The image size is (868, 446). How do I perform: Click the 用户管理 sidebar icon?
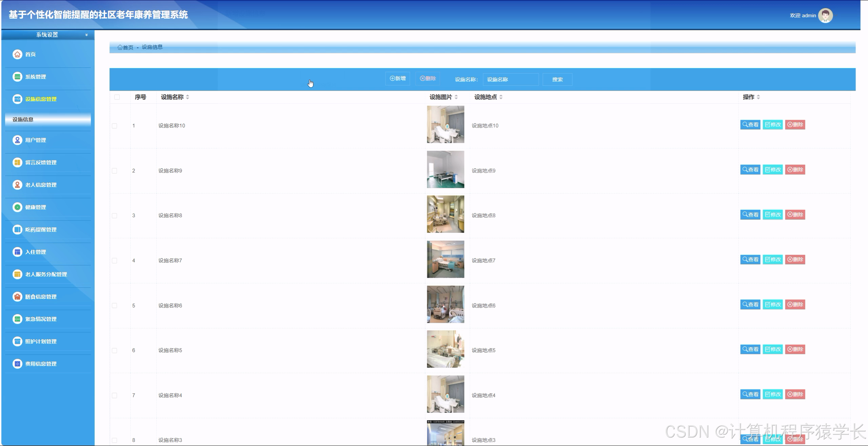[x=17, y=140]
